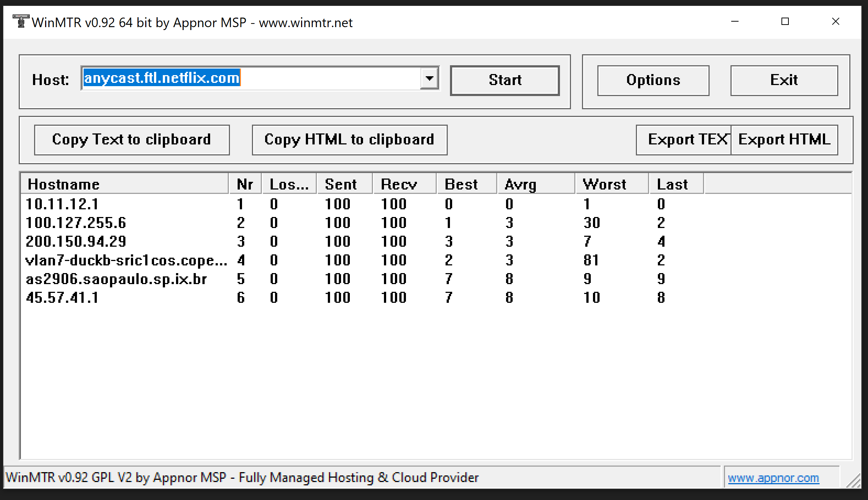
Task: Open the www.appnor.com link
Action: click(x=773, y=478)
